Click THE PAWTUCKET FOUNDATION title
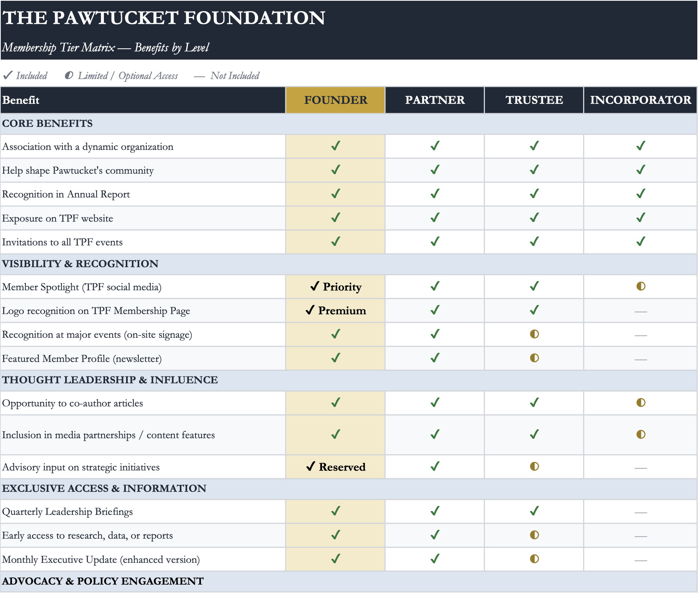This screenshot has width=700, height=595. 164,18
